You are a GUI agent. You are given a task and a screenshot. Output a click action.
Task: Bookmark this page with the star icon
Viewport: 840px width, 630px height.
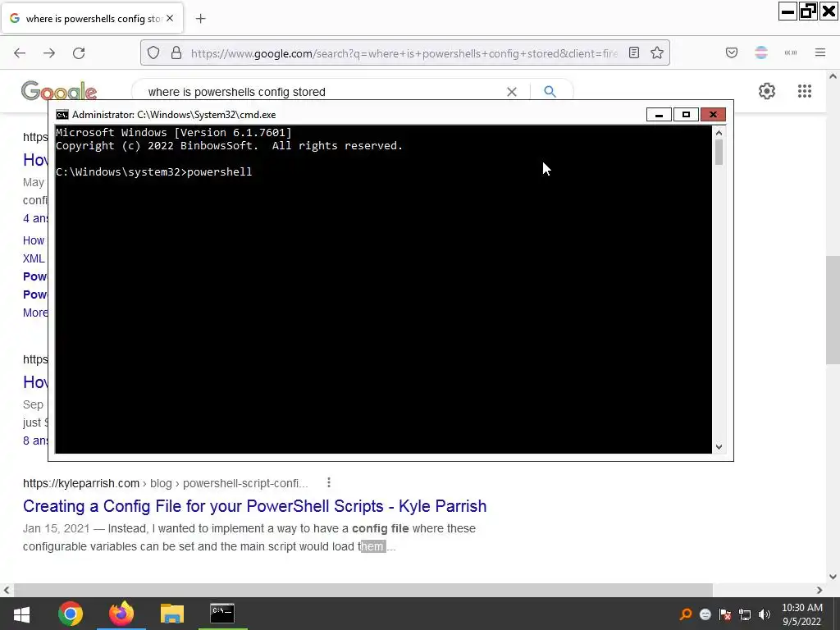(x=657, y=53)
